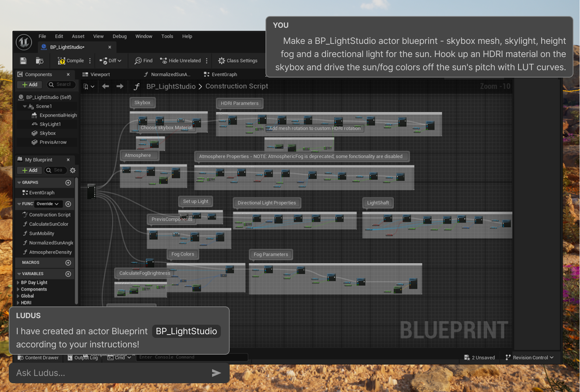This screenshot has width=580, height=392.
Task: Add a new graph with plus icon
Action: [x=68, y=182]
